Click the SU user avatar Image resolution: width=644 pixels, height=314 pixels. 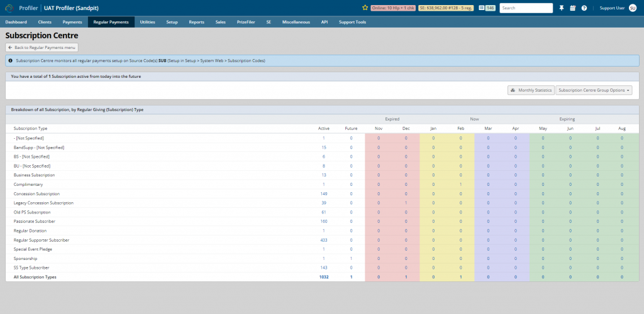[633, 8]
